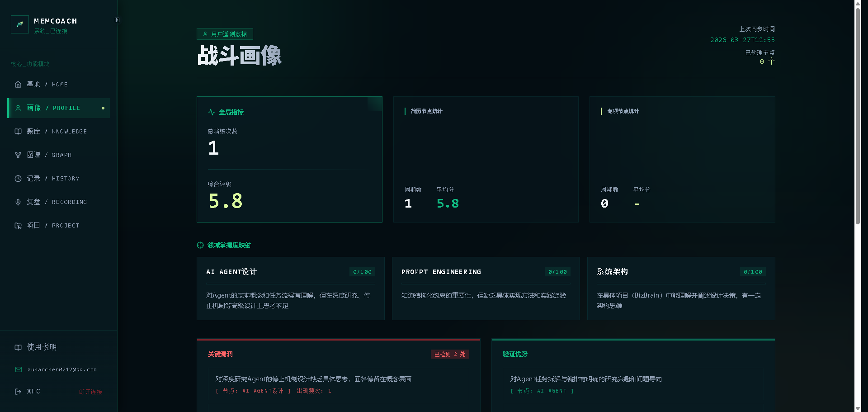The height and width of the screenshot is (412, 868).
Task: Click the 验证优势 panel heading
Action: click(x=515, y=354)
